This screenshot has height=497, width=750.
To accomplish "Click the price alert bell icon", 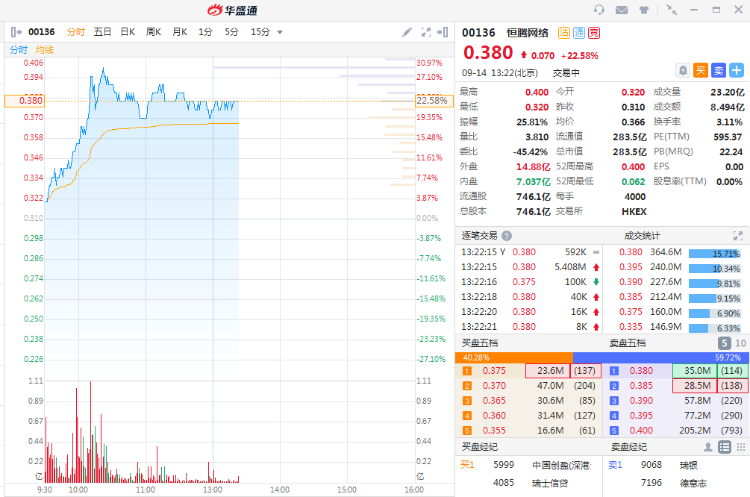I will (x=683, y=71).
